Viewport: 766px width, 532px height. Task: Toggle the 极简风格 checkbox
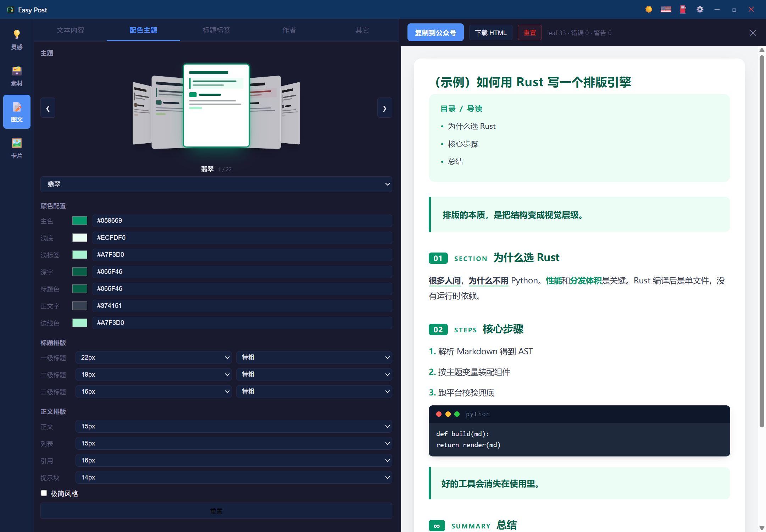point(44,493)
